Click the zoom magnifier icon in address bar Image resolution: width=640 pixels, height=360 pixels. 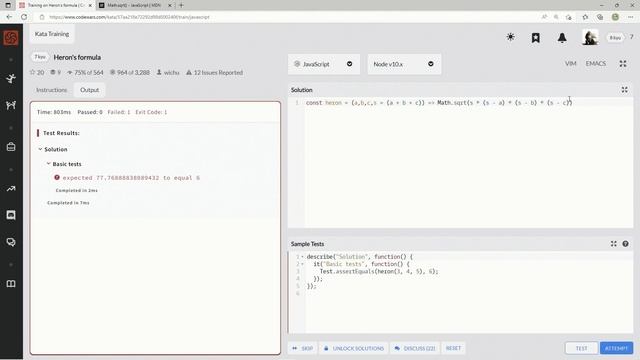pos(556,17)
